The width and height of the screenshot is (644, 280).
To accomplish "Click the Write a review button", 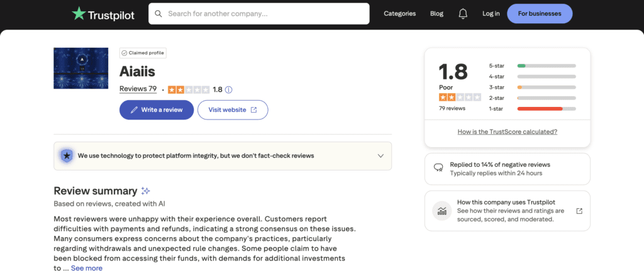I will (x=157, y=109).
